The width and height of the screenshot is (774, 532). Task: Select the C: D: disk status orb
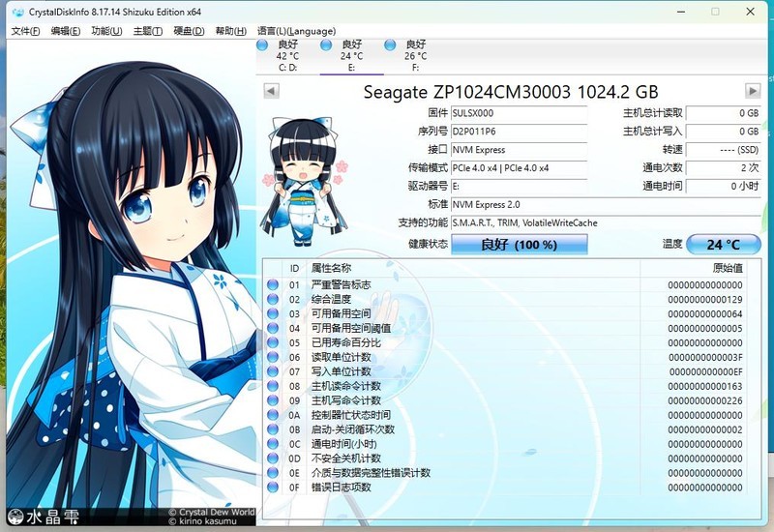pyautogui.click(x=262, y=45)
